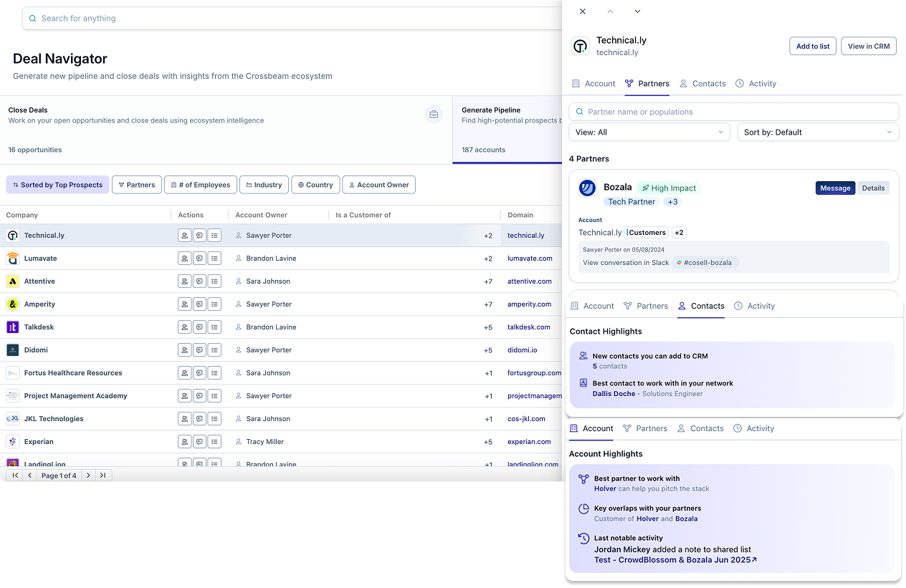Click contacts action icon in Amperity row
This screenshot has width=906, height=588.
(184, 304)
